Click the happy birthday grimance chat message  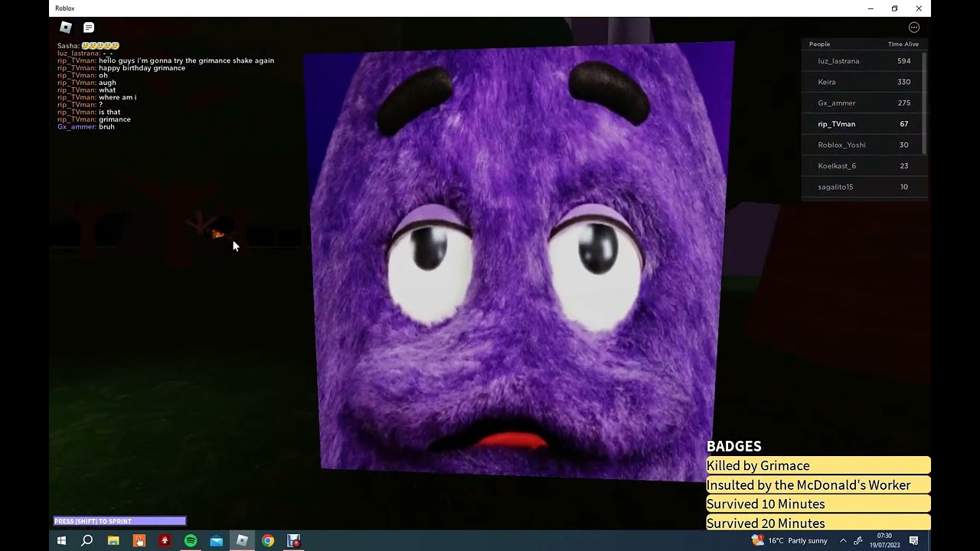click(x=121, y=68)
